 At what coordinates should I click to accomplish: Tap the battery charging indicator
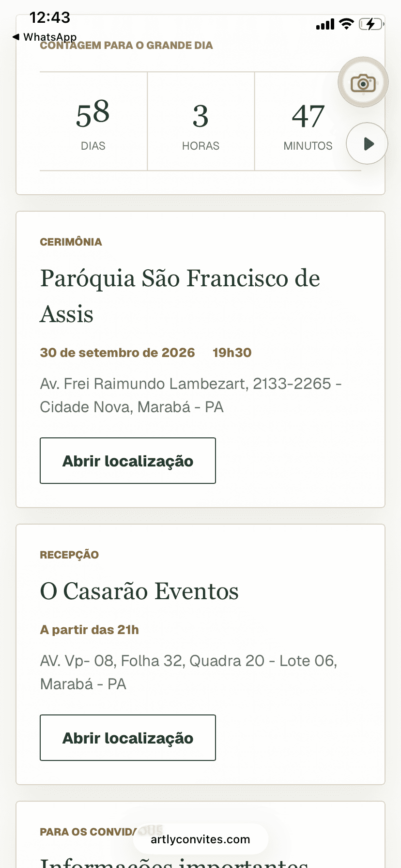coord(371,24)
